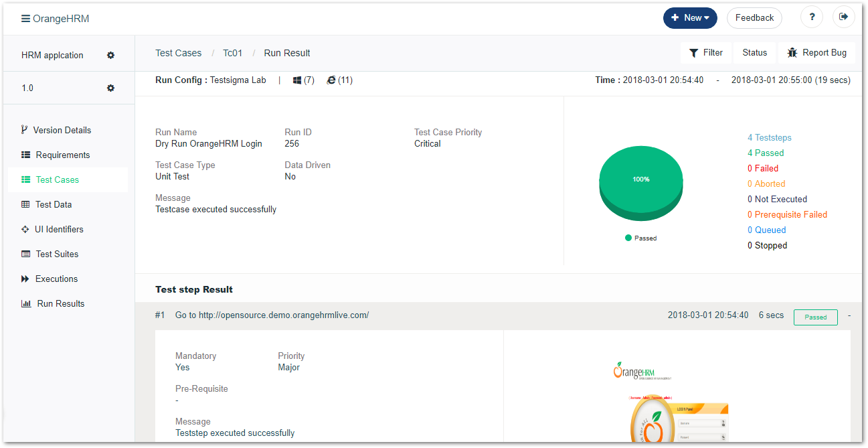
Task: Open the OrangeHRM login screenshot thumbnail
Action: click(x=671, y=401)
